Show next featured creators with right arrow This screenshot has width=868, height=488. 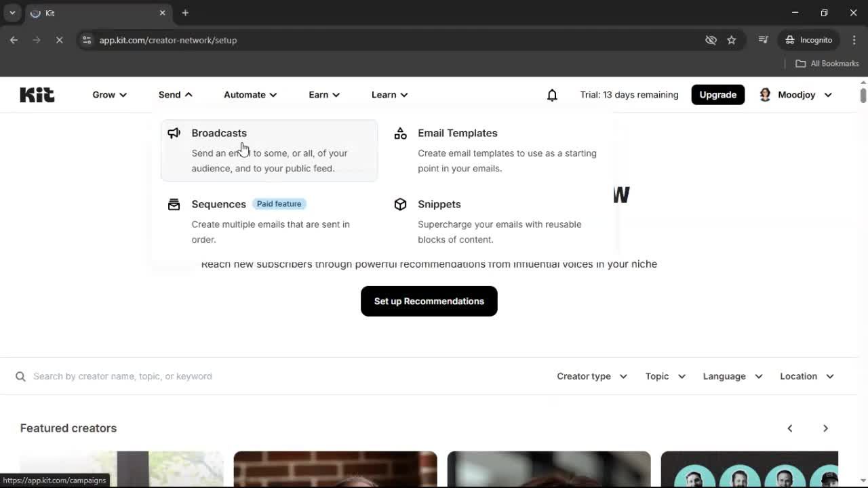coord(825,428)
